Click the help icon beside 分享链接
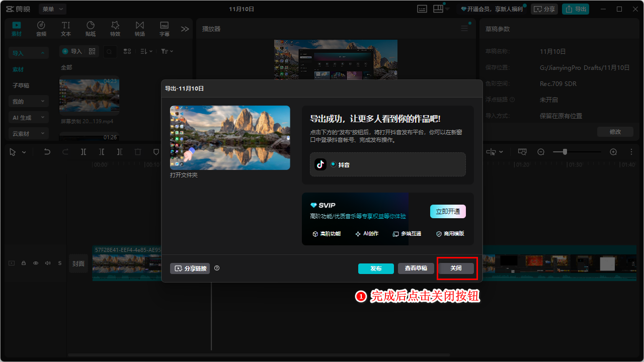Screen dimensions: 644x362 coord(217,268)
